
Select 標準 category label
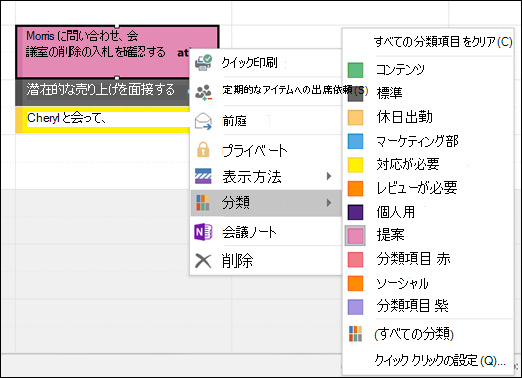click(x=390, y=93)
